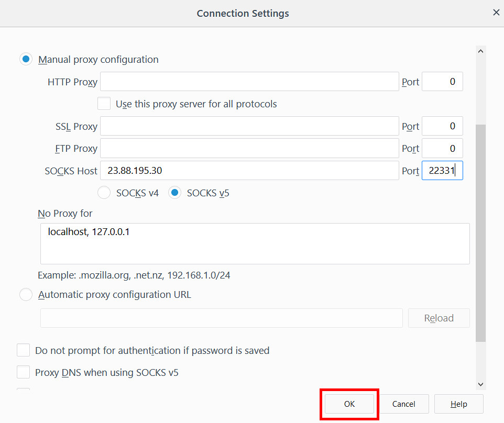
Task: Check Do not prompt for authentication
Action: click(23, 350)
